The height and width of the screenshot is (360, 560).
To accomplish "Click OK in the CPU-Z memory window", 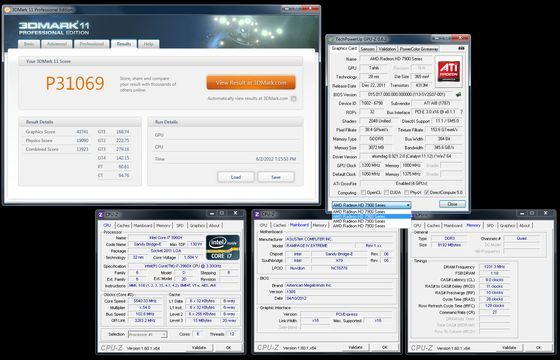I will tap(538, 347).
